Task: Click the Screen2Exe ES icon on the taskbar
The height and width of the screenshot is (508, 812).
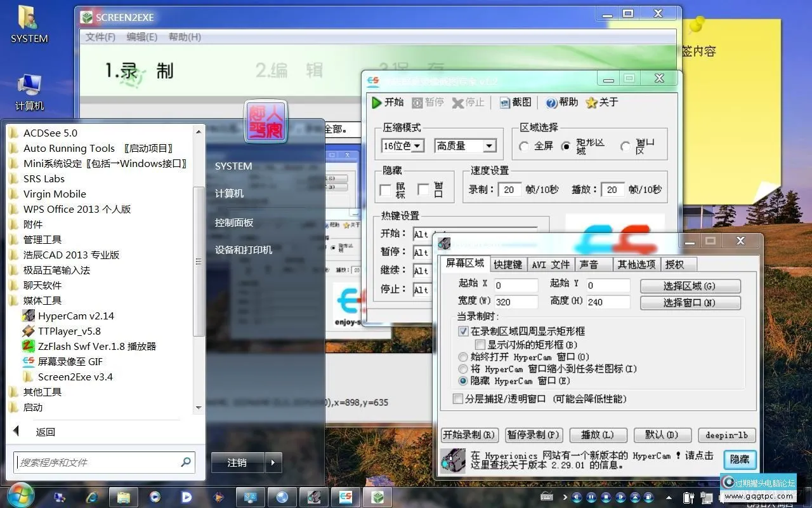Action: click(x=346, y=497)
